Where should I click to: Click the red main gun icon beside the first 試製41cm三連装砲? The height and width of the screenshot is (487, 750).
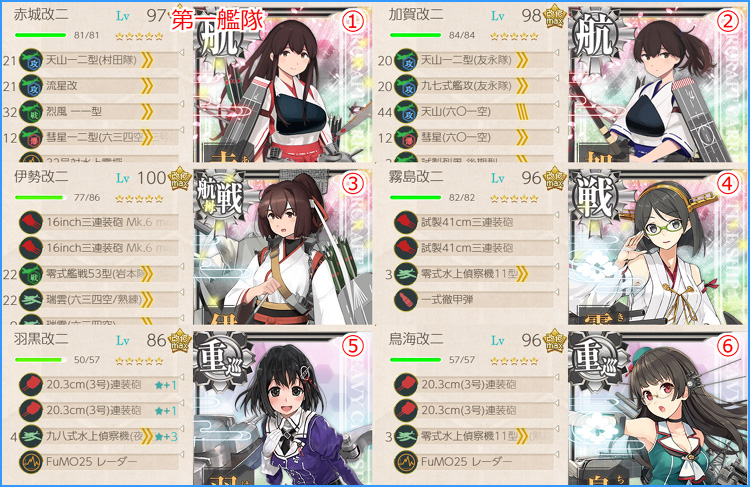[x=406, y=222]
